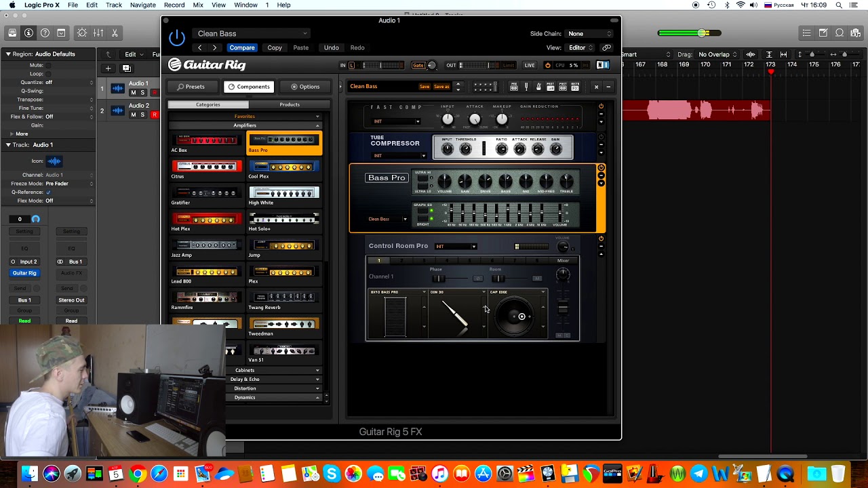Open the Logic inspector info button
868x488 pixels.
tap(28, 33)
